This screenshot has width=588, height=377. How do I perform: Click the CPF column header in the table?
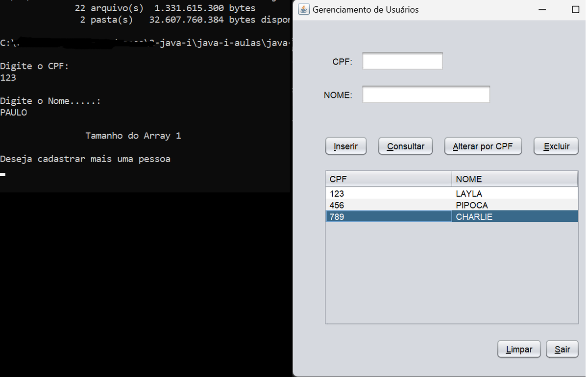[x=389, y=179]
